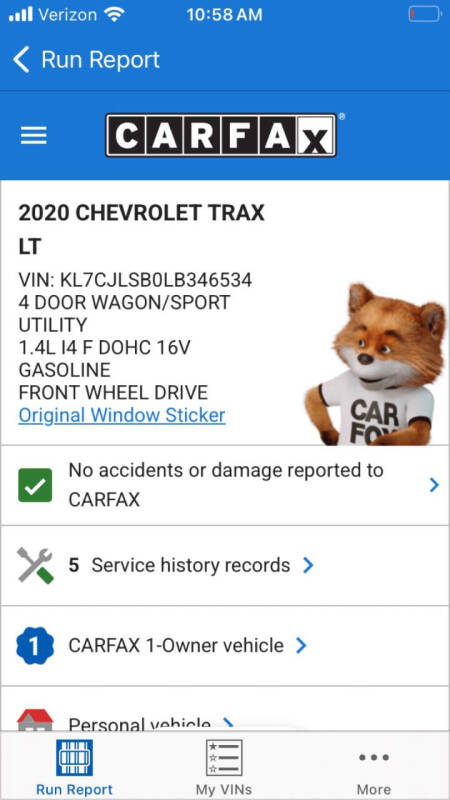
Task: Tap the Car Fox mascot image
Action: point(376,364)
